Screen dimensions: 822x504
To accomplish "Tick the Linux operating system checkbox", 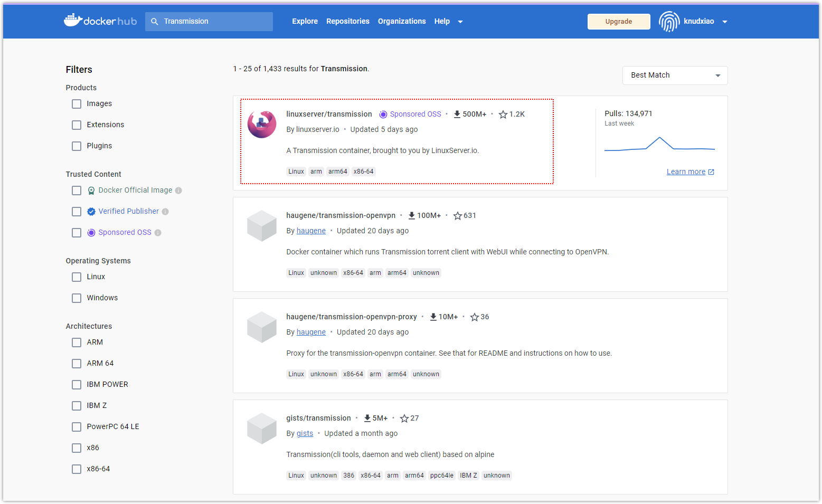I will (x=77, y=277).
